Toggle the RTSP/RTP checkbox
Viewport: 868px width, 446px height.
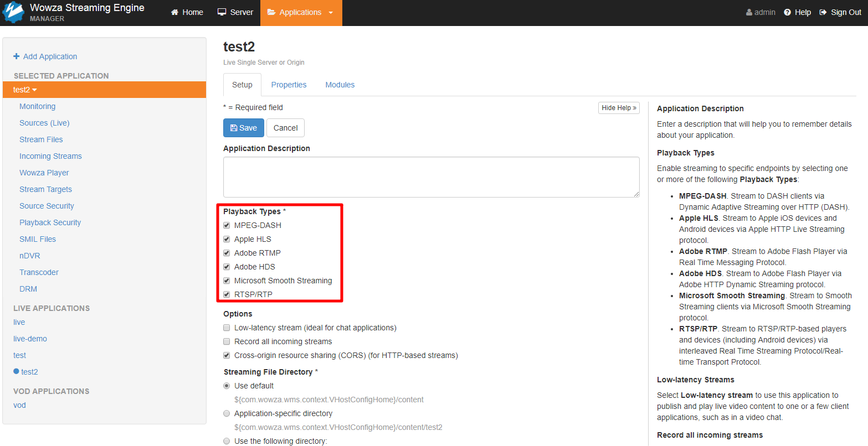click(227, 294)
